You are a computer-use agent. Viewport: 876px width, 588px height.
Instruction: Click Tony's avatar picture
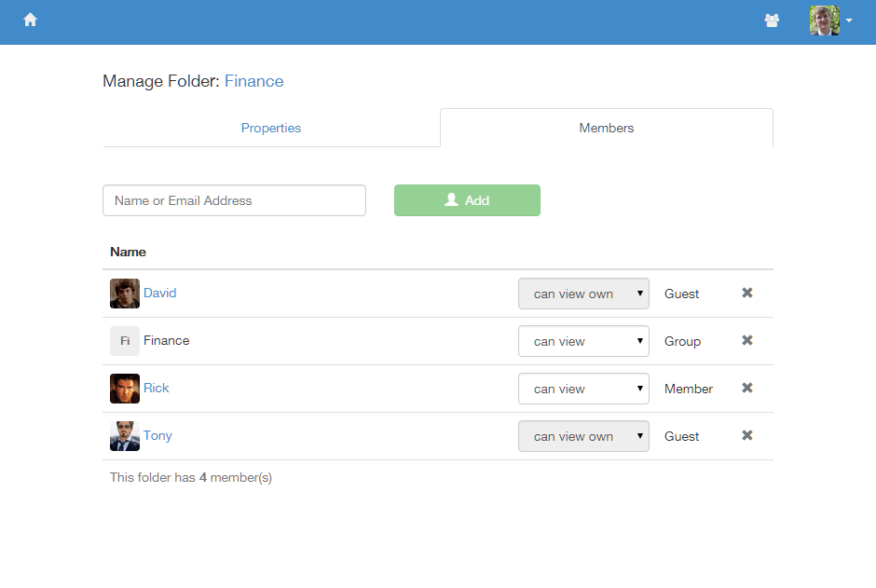click(125, 436)
